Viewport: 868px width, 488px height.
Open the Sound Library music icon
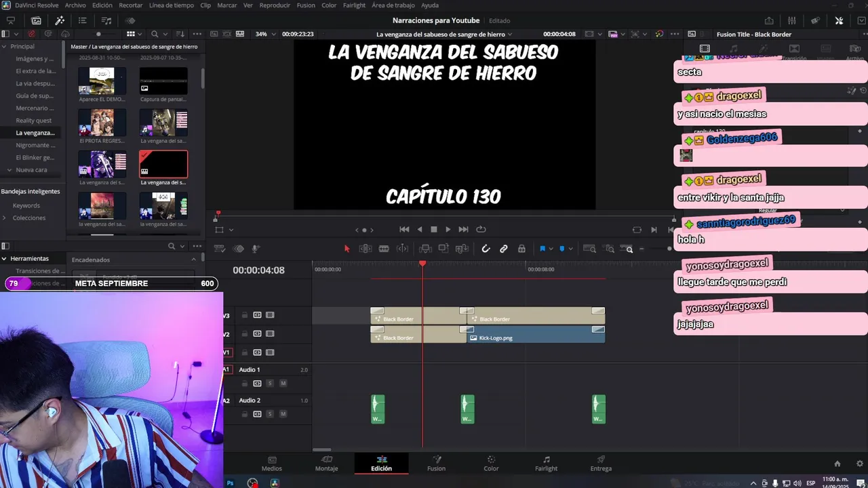(106, 20)
